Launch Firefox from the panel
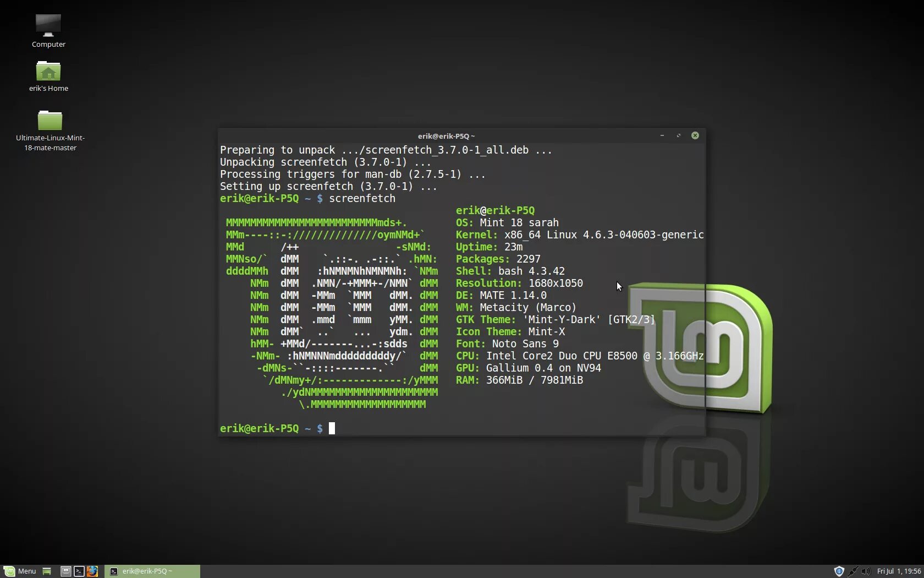Image resolution: width=924 pixels, height=578 pixels. [92, 571]
